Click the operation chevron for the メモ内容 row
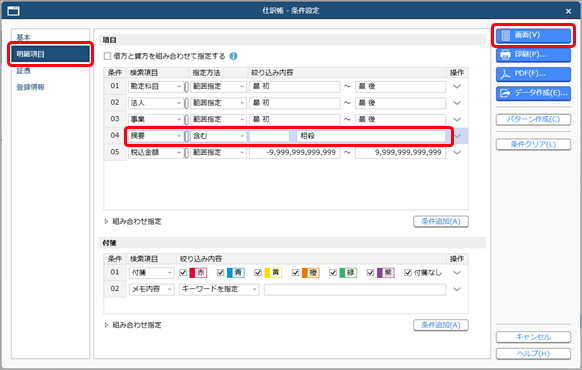The image size is (582, 370). 457,289
